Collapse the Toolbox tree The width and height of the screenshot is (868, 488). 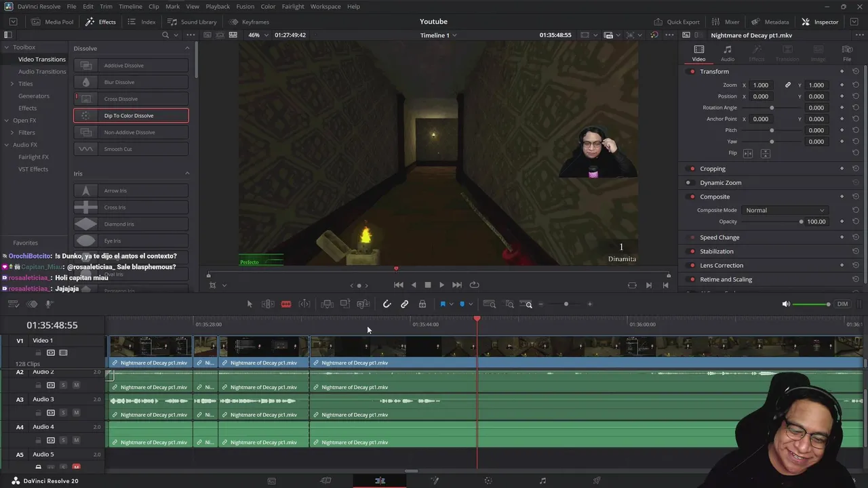(x=6, y=47)
